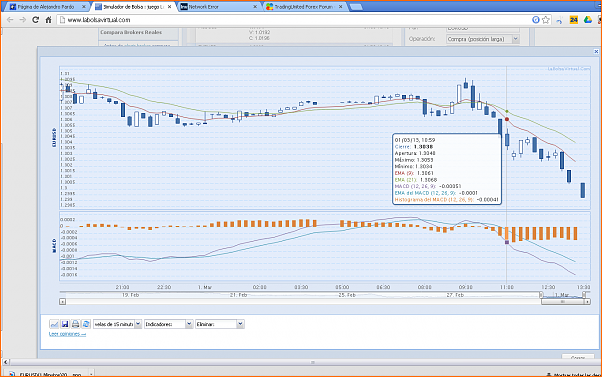Click the 'Cierre' value in the tooltip
602x377 pixels.
click(x=423, y=147)
